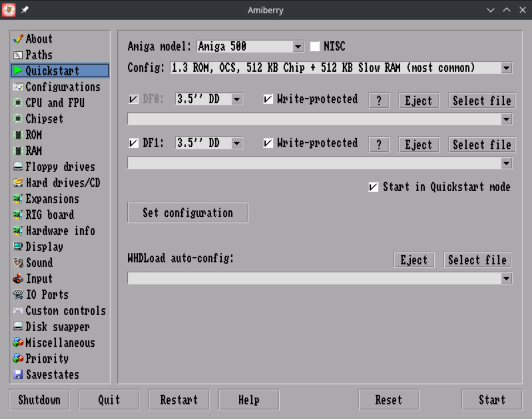Click the Display monitor icon

(x=18, y=246)
